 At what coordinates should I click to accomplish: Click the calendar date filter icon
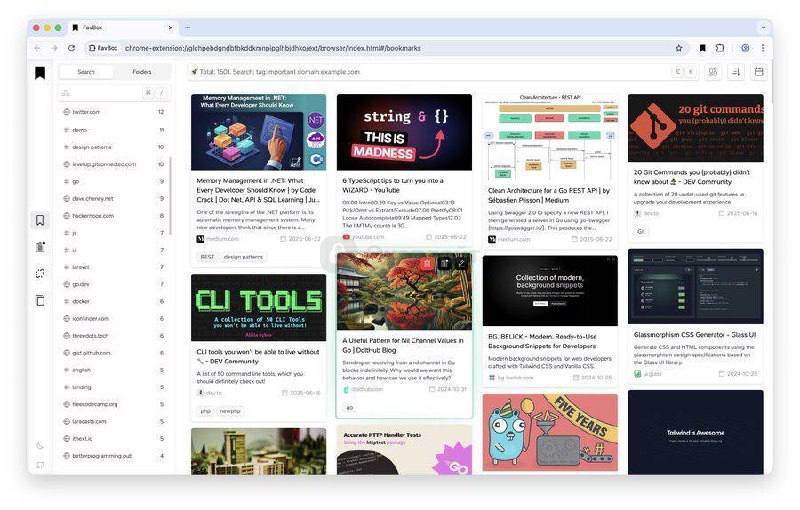tap(759, 72)
